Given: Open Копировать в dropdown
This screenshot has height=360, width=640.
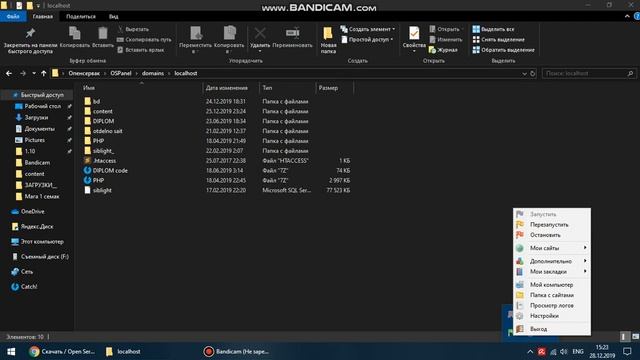Looking at the screenshot, I should tap(229, 40).
